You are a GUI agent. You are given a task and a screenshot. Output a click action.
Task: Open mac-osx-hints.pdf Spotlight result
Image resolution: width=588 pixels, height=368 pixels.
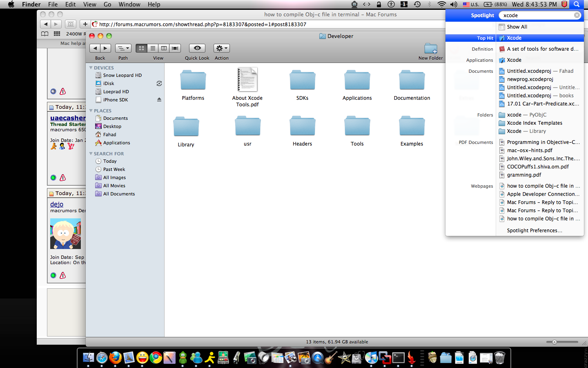point(530,150)
